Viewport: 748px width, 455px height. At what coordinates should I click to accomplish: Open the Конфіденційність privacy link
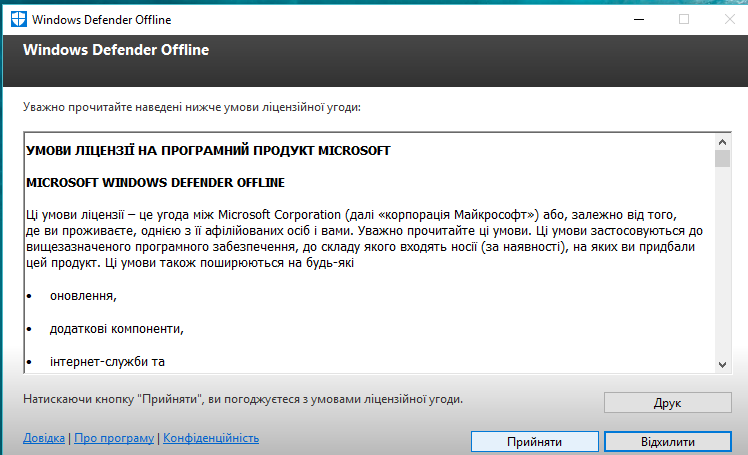(211, 438)
